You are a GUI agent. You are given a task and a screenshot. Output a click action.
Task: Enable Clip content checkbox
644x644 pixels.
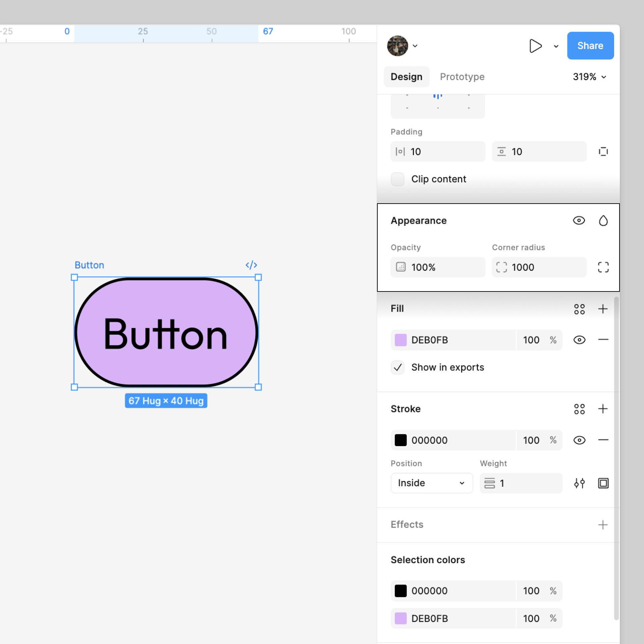pyautogui.click(x=397, y=179)
